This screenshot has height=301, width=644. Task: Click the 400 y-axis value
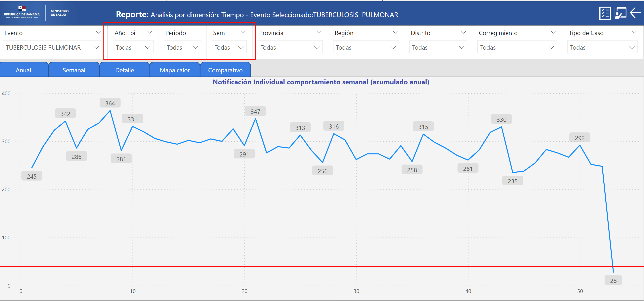[6, 93]
